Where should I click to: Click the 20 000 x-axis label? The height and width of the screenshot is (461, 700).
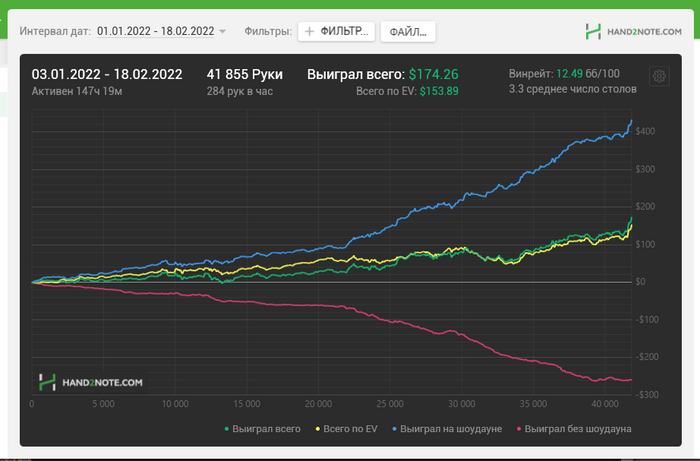point(318,404)
